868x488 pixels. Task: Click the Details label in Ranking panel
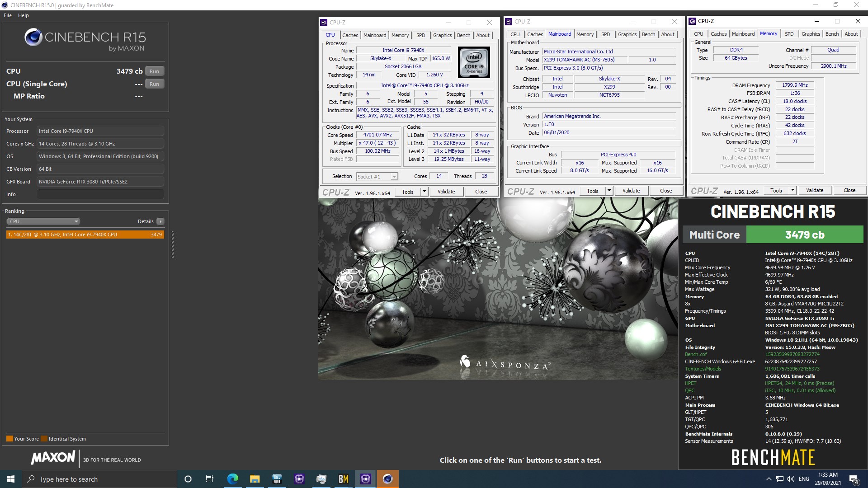[146, 221]
